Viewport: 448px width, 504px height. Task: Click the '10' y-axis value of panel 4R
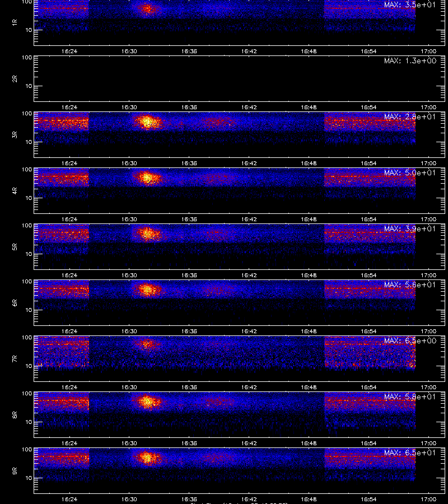29,198
